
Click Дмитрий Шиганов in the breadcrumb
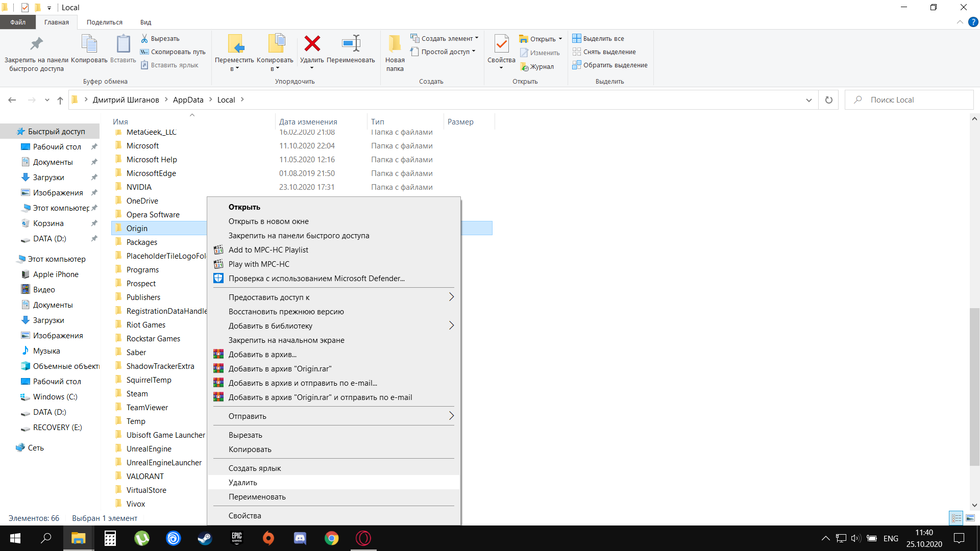pyautogui.click(x=126, y=100)
